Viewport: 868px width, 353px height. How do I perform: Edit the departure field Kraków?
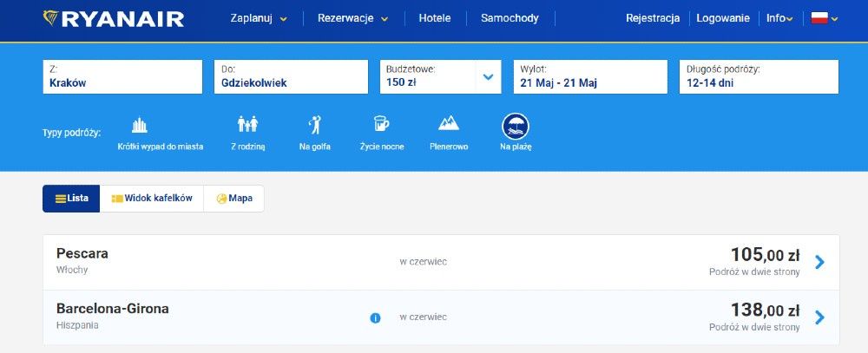tap(122, 77)
